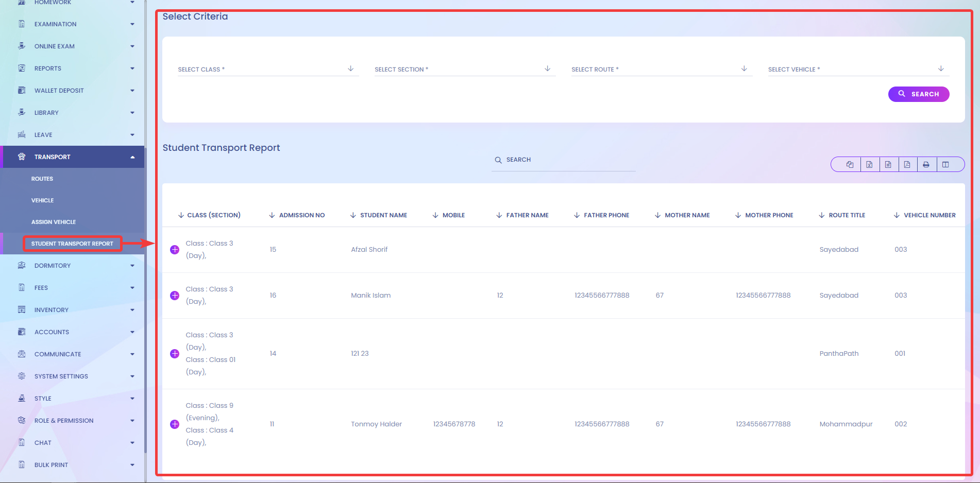
Task: Expand row details for Manik Islam
Action: tap(175, 296)
